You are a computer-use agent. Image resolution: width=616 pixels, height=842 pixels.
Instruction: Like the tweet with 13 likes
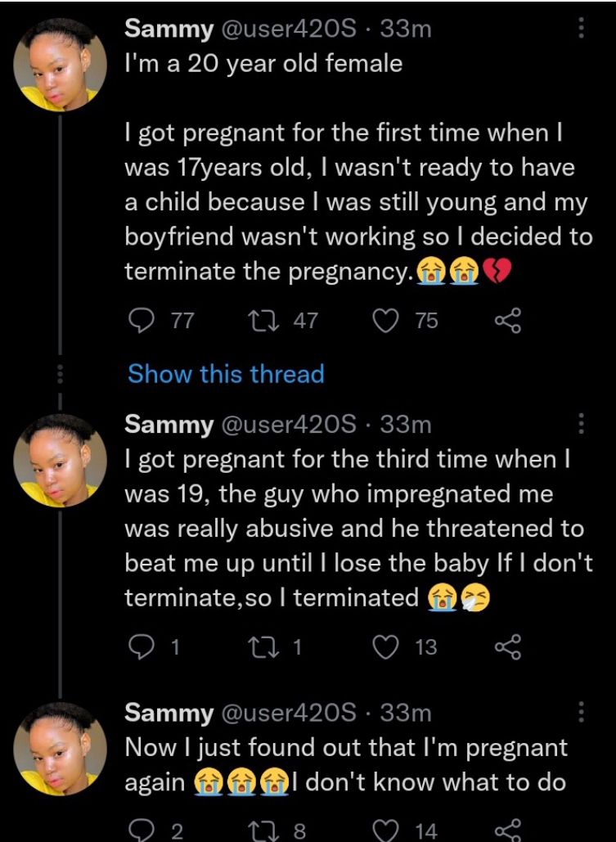[386, 647]
